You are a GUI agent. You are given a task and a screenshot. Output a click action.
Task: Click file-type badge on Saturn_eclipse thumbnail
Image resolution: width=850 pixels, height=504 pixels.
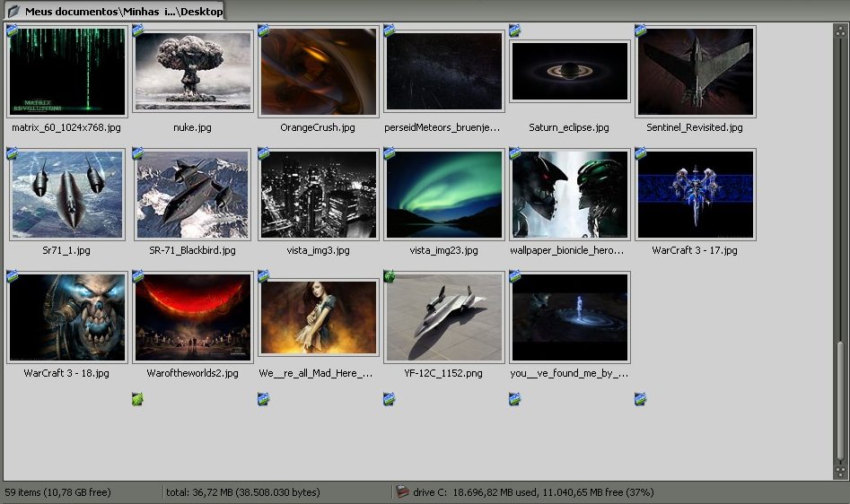click(x=514, y=30)
